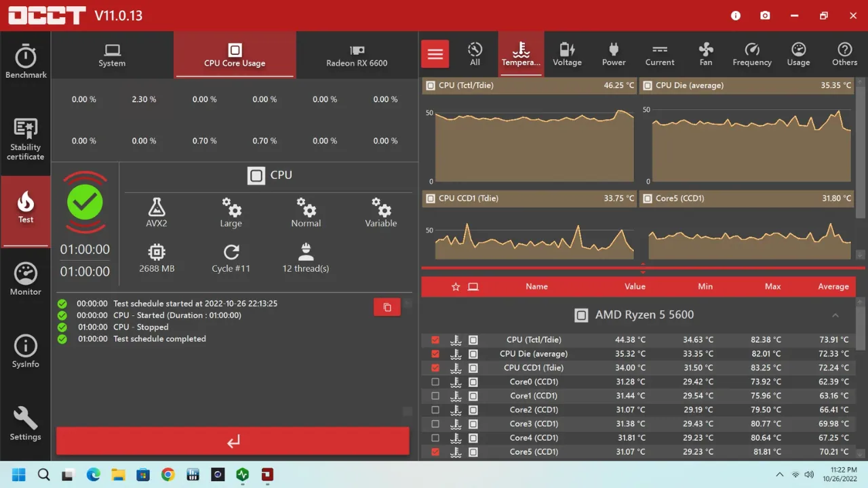Click the green checkmark status icon

(x=85, y=202)
